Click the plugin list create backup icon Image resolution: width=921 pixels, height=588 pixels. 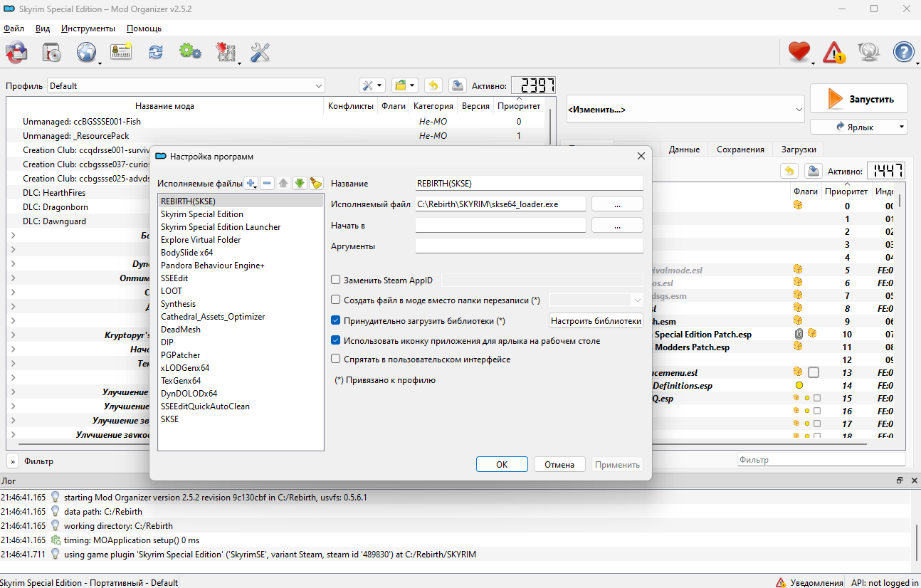tap(814, 171)
